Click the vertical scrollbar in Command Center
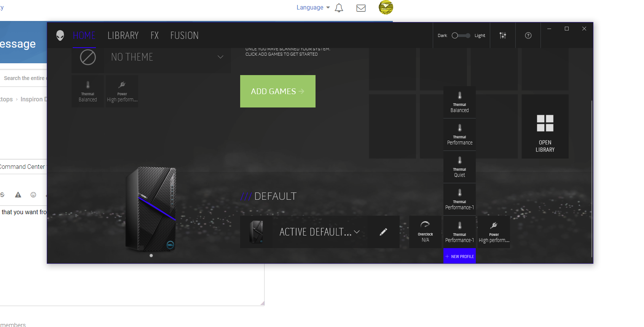Image resolution: width=644 pixels, height=327 pixels. point(592,179)
